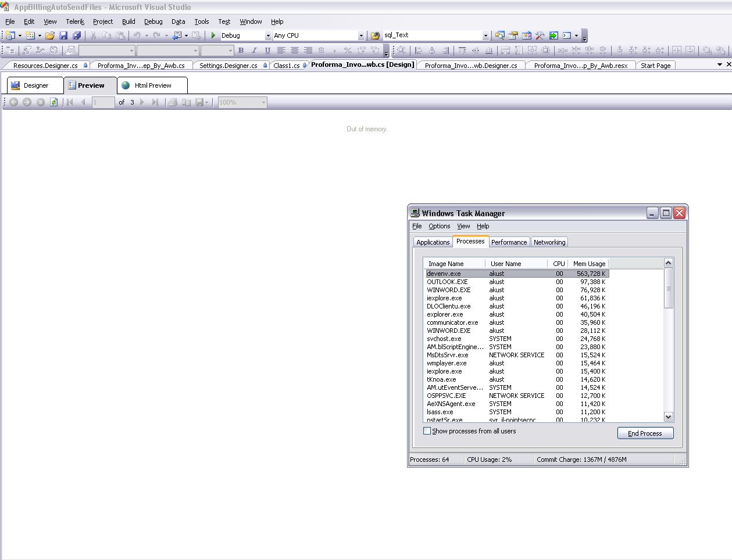This screenshot has width=732, height=560.
Task: Click the Navigate Backward icon
Action: pos(177,35)
